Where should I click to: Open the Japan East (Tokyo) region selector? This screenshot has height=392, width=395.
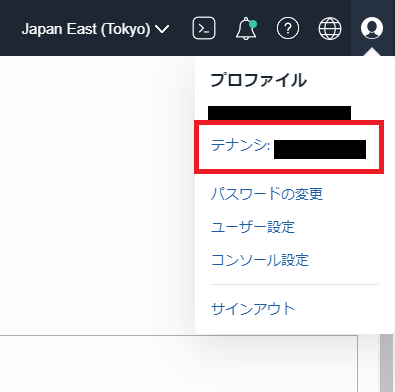[x=95, y=29]
